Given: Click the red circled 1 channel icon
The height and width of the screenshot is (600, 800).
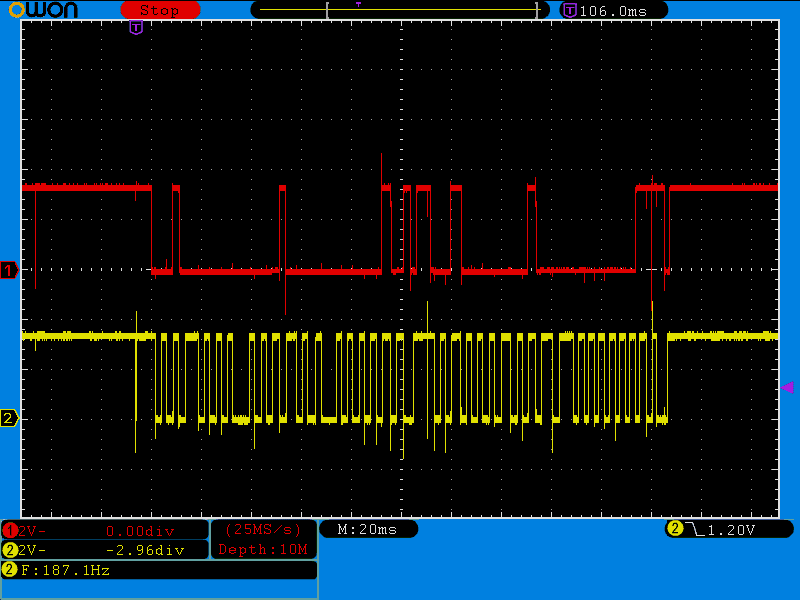Looking at the screenshot, I should [10, 530].
